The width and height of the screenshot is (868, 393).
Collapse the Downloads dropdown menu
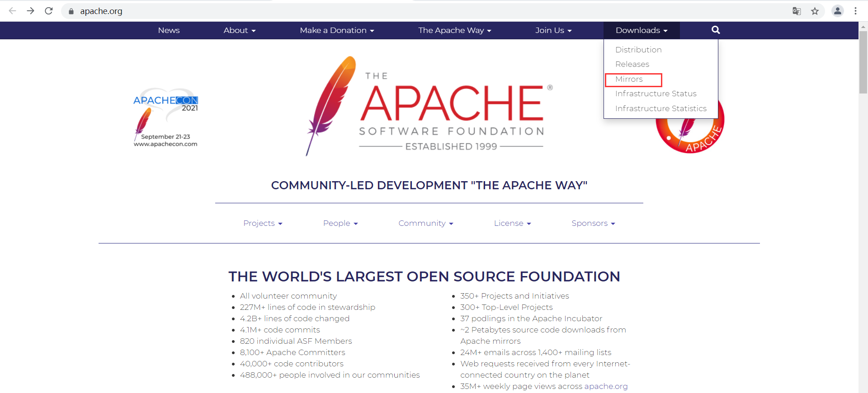(642, 30)
